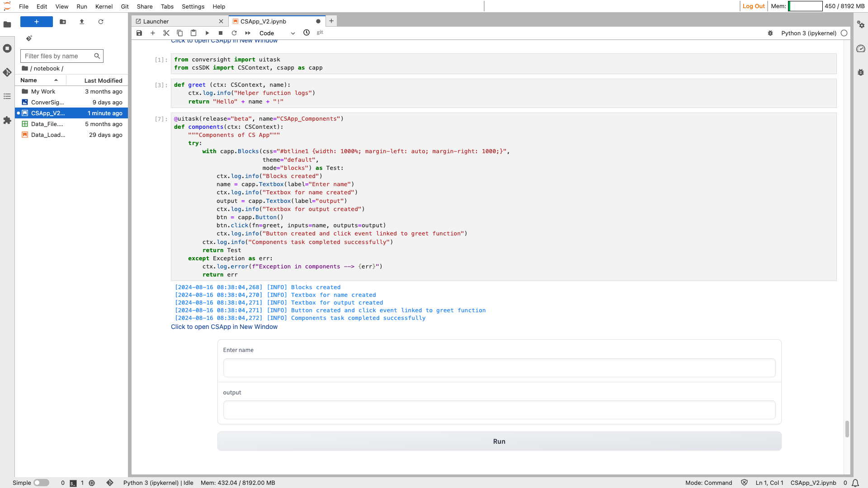Click the terminal count icon in status bar
This screenshot has width=868, height=488.
pyautogui.click(x=73, y=483)
